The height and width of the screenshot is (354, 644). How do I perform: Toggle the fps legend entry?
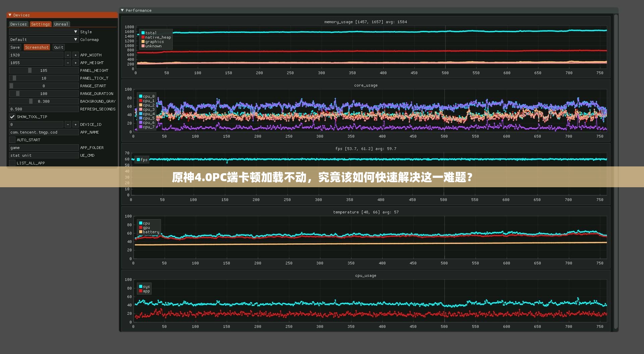pos(142,160)
